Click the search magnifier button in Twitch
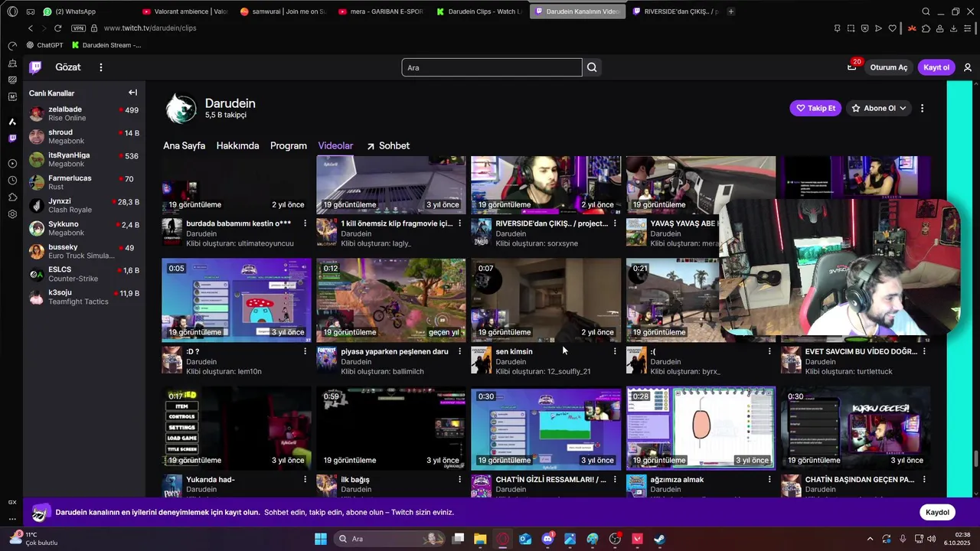This screenshot has width=980, height=551. 592,67
